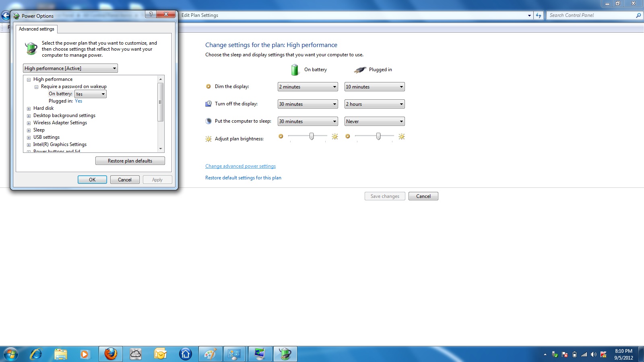Expand Intel(R) Graphics Settings node

29,145
